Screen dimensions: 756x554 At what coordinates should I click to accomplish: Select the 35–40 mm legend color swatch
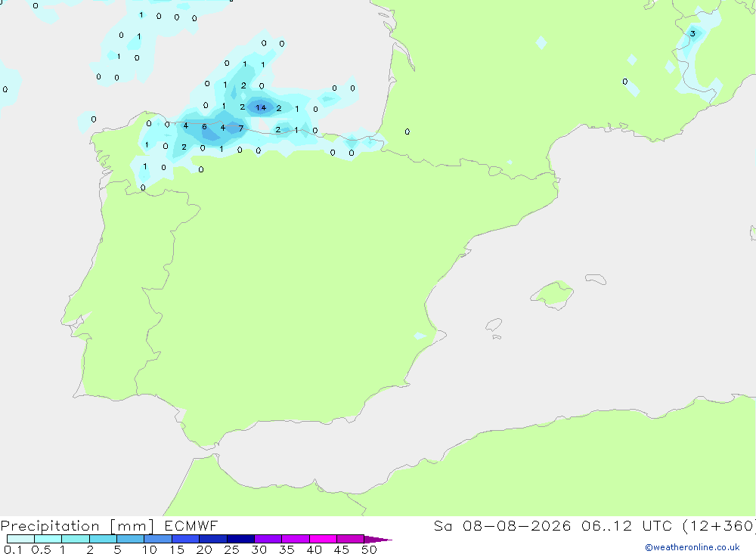[x=296, y=539]
